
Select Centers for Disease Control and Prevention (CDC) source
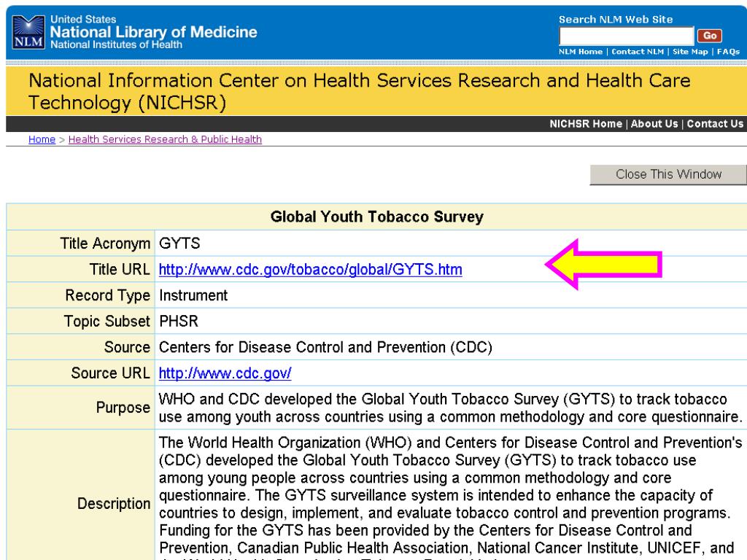325,347
